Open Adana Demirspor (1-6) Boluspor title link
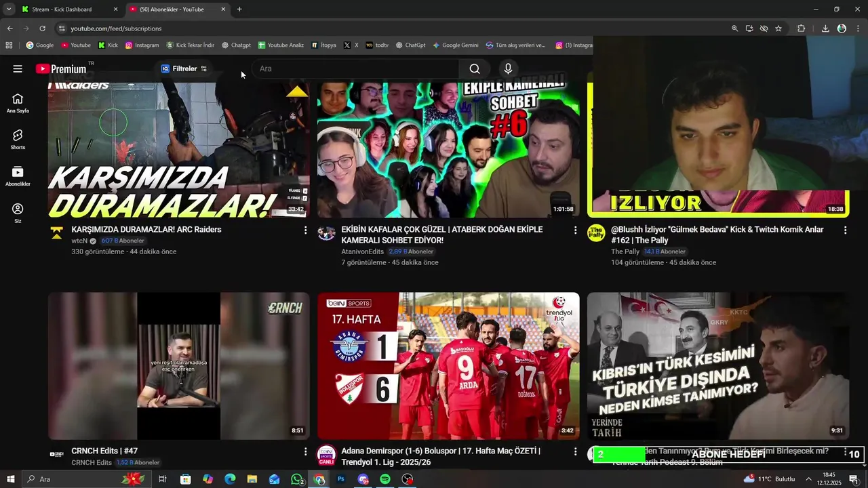The width and height of the screenshot is (868, 488). (441, 456)
